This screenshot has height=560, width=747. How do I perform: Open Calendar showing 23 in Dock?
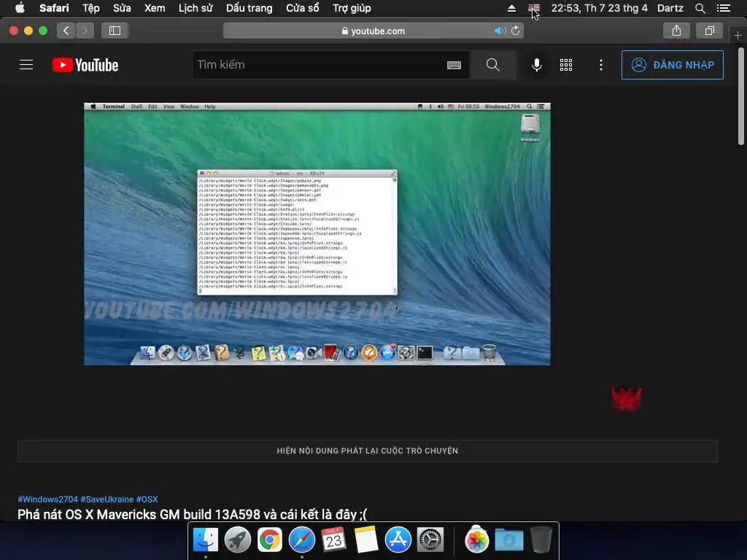333,540
